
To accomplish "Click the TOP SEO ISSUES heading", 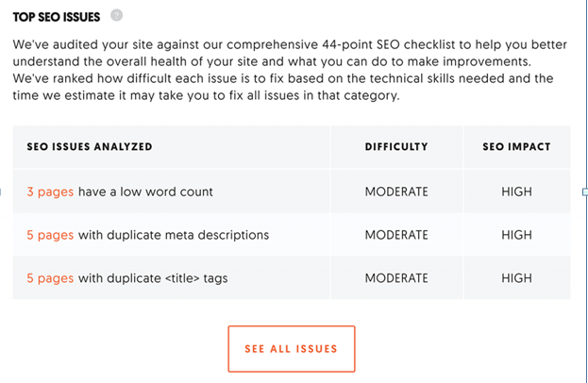I will (57, 17).
